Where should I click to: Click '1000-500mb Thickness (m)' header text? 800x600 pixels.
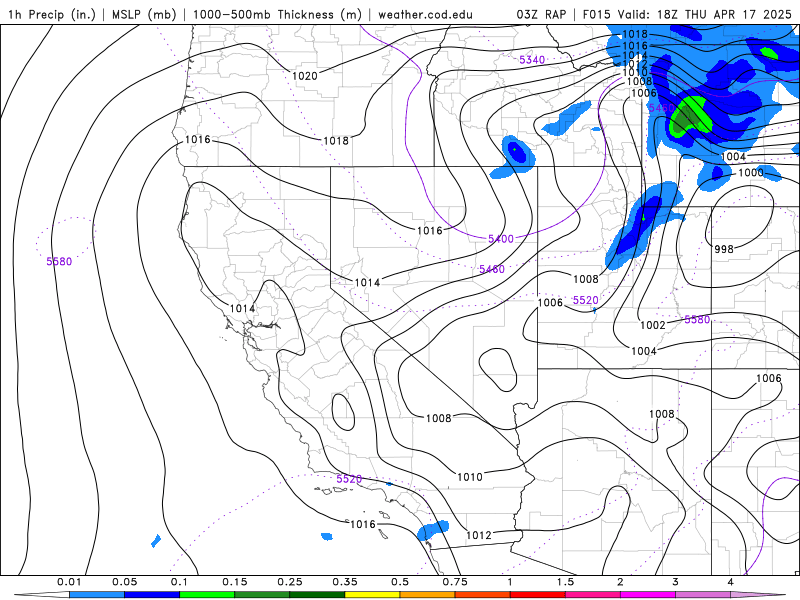tap(277, 14)
